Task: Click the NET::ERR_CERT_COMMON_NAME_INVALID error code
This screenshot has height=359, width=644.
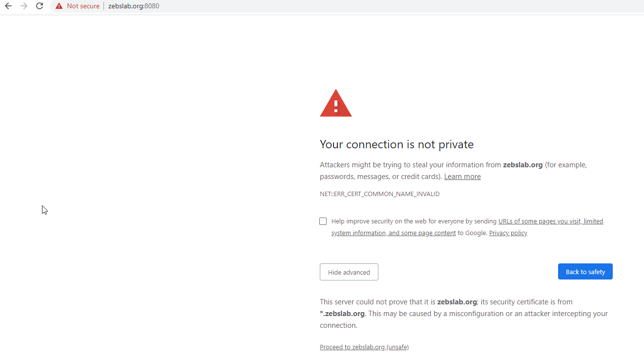Action: [x=380, y=194]
